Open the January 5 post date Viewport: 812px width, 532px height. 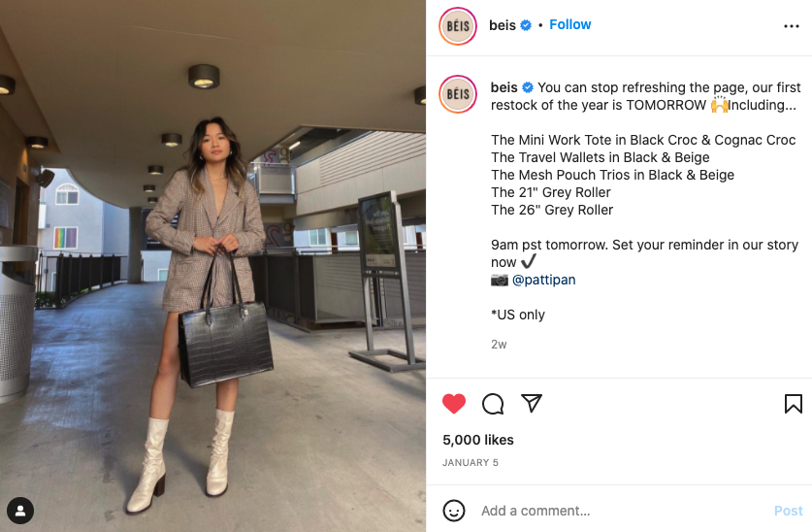[471, 462]
